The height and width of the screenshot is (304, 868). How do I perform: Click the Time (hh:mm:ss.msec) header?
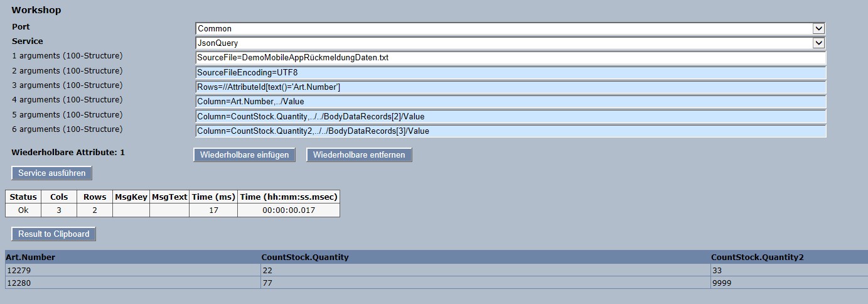tap(289, 197)
